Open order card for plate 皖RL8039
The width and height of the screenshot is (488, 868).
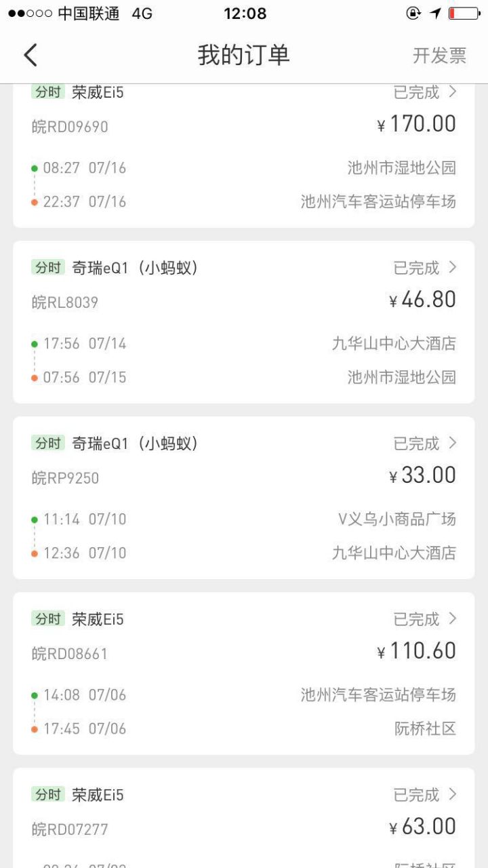(244, 322)
